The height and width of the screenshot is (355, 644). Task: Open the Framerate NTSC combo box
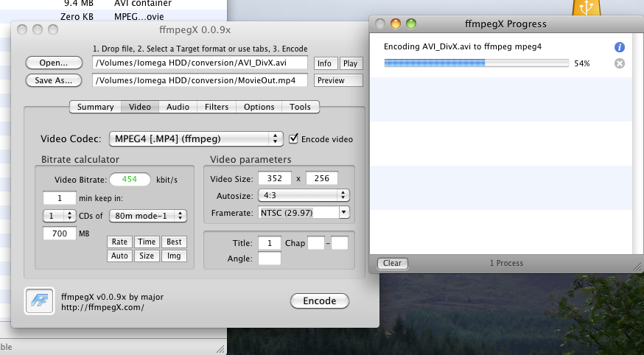(x=303, y=212)
